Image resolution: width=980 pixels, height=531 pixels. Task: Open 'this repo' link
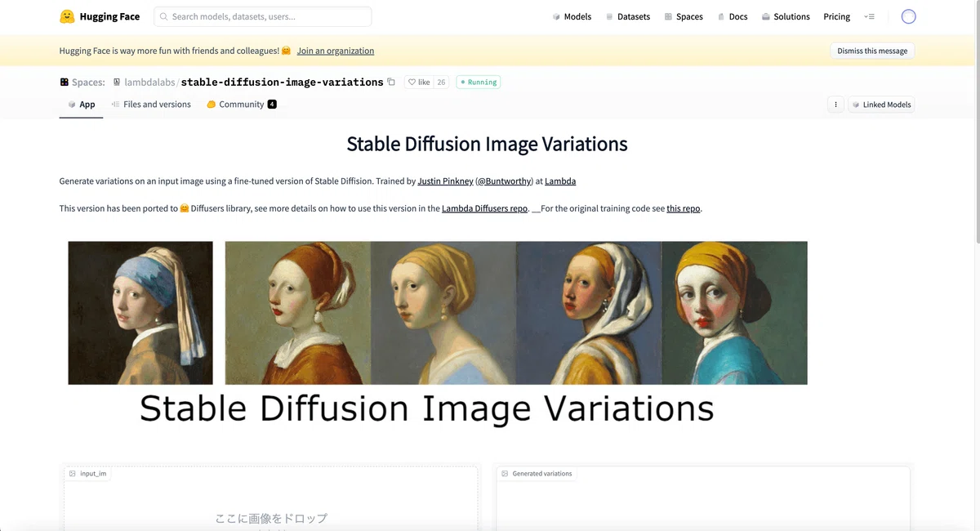(684, 208)
